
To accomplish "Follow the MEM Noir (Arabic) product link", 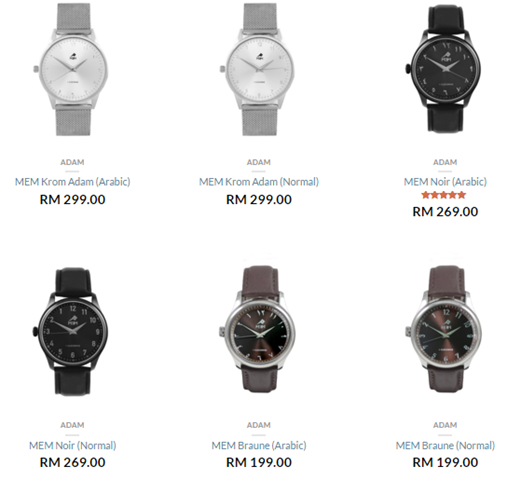I will pos(445,182).
